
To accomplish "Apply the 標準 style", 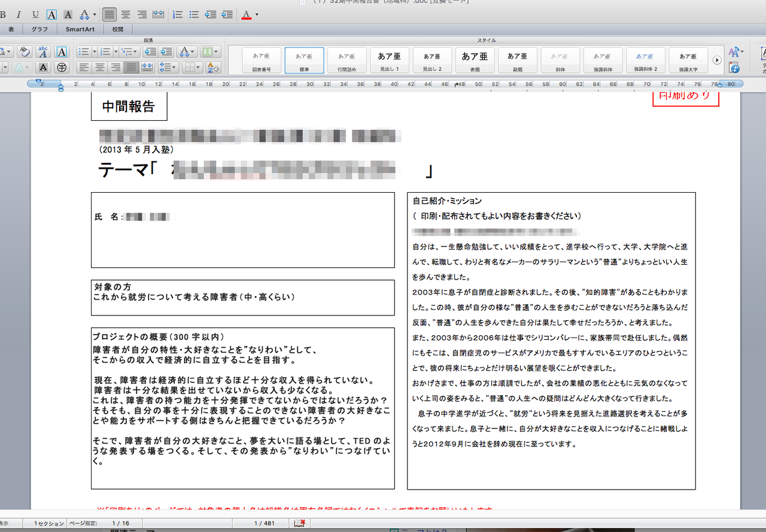I will point(304,60).
